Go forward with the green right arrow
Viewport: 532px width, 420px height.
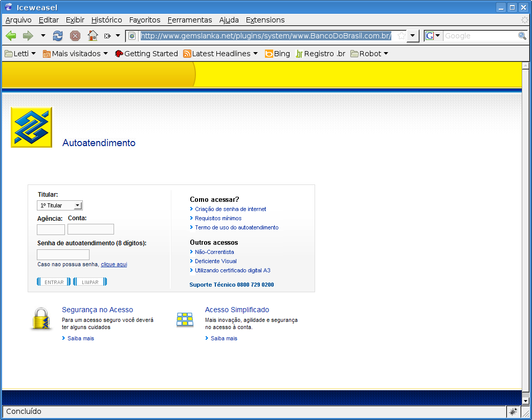click(x=28, y=36)
